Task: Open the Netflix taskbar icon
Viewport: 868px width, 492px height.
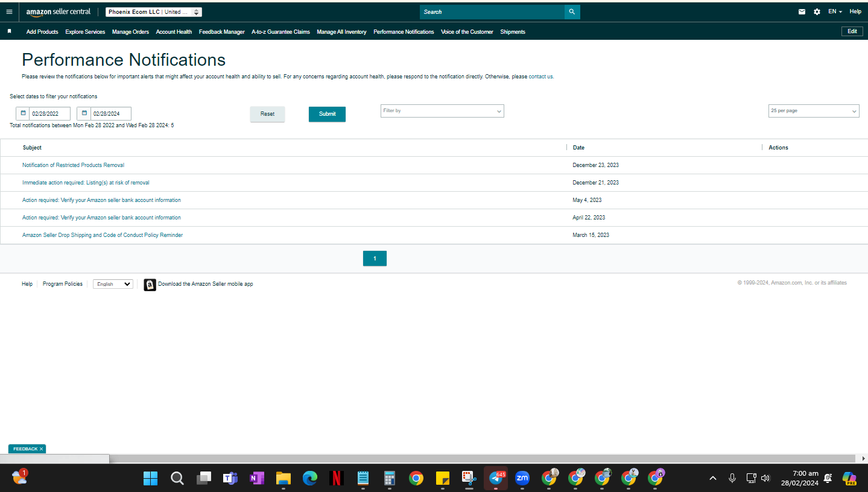Action: 337,479
